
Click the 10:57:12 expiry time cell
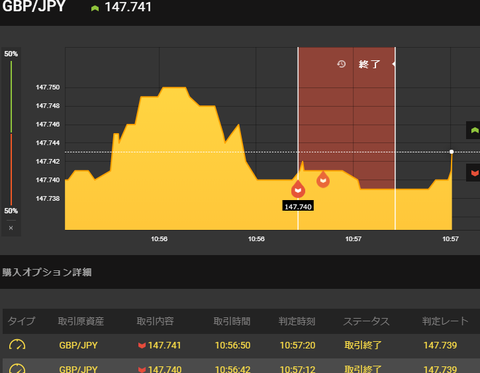click(298, 369)
